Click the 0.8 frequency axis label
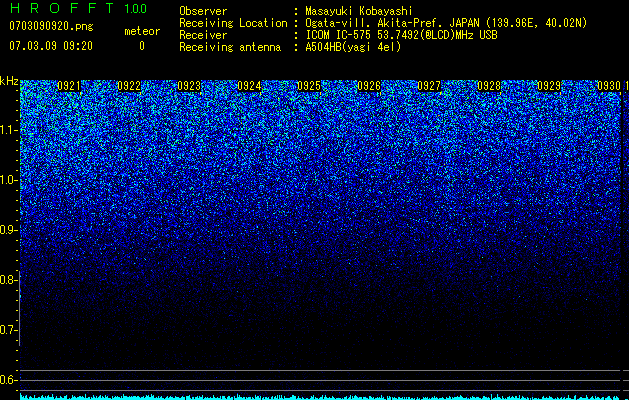 pyautogui.click(x=7, y=280)
